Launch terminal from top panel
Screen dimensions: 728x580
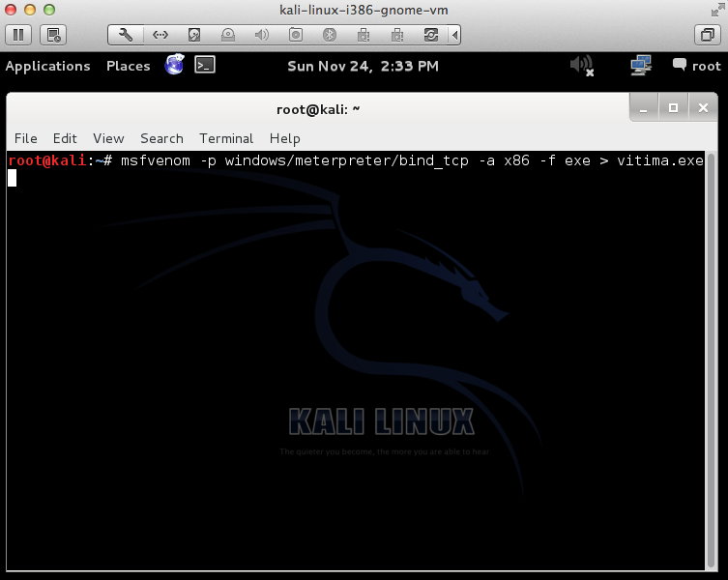coord(205,65)
